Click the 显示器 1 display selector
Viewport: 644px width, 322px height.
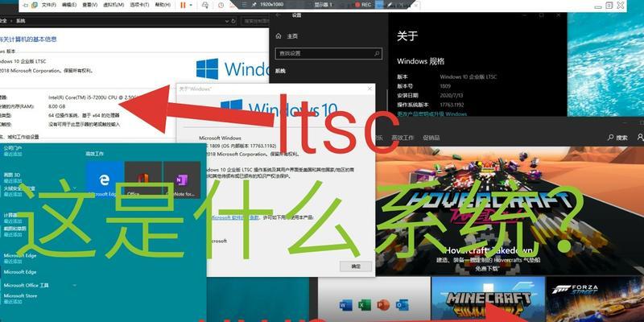(324, 5)
